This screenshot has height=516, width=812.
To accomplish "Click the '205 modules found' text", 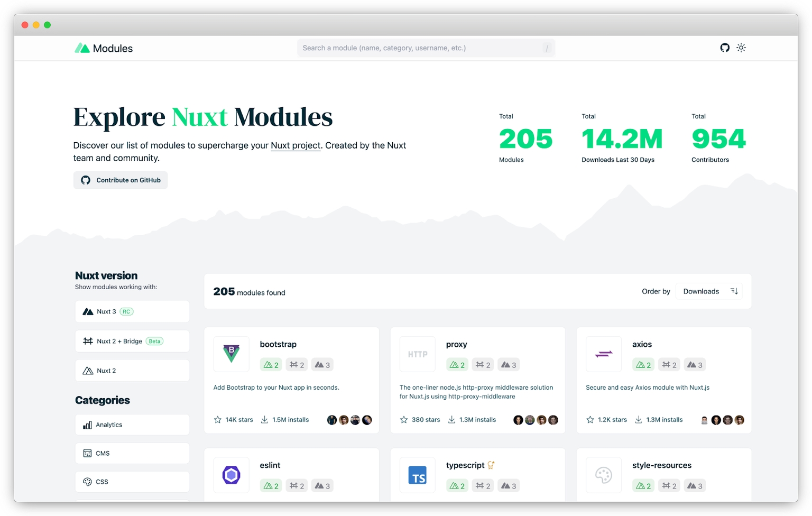I will click(x=249, y=292).
